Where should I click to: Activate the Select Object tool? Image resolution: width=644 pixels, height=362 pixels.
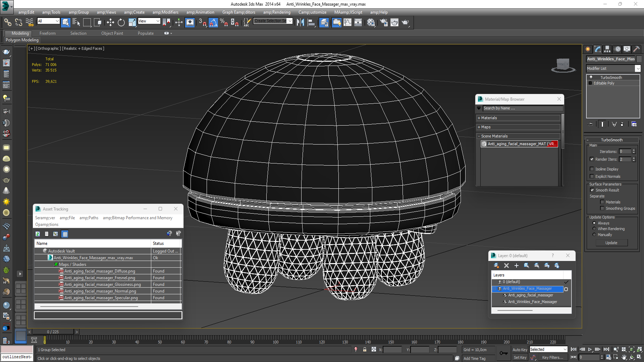[x=66, y=22]
